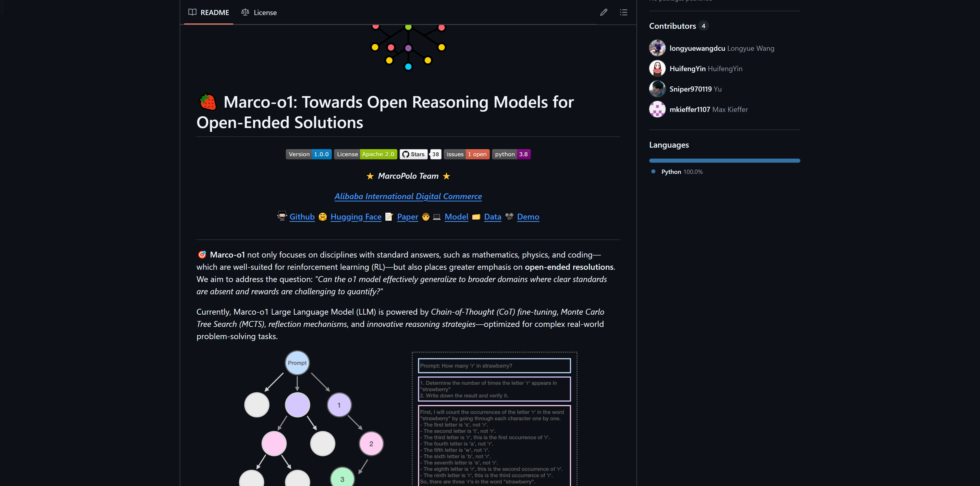Click the folder emoji beside Data
Screen dimensions: 980x486
pyautogui.click(x=476, y=216)
